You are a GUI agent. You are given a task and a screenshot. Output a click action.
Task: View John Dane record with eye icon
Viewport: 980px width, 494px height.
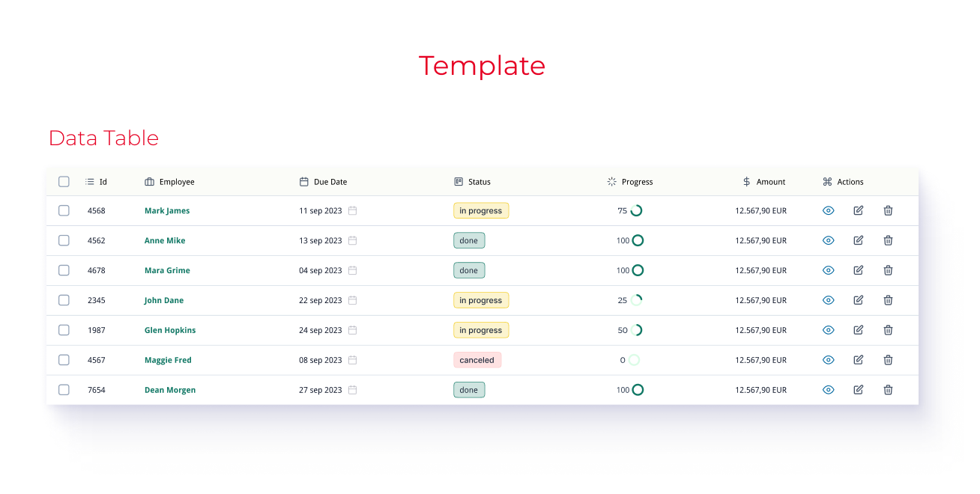click(828, 300)
